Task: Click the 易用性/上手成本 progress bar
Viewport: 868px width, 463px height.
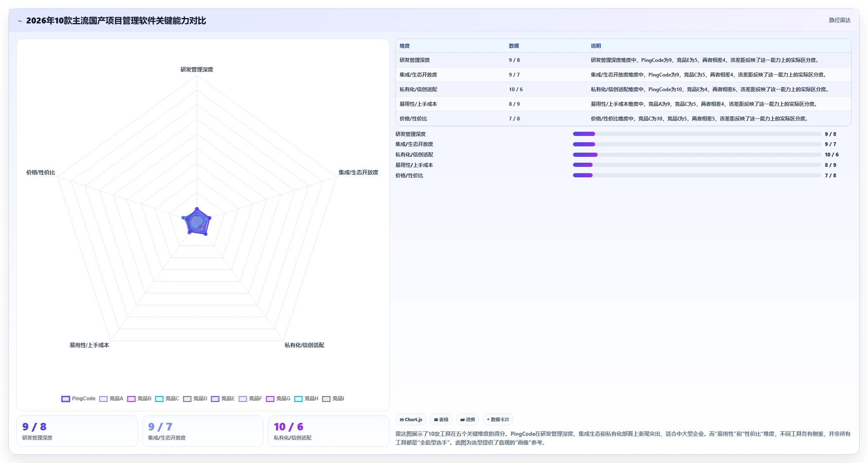Action: click(x=697, y=165)
